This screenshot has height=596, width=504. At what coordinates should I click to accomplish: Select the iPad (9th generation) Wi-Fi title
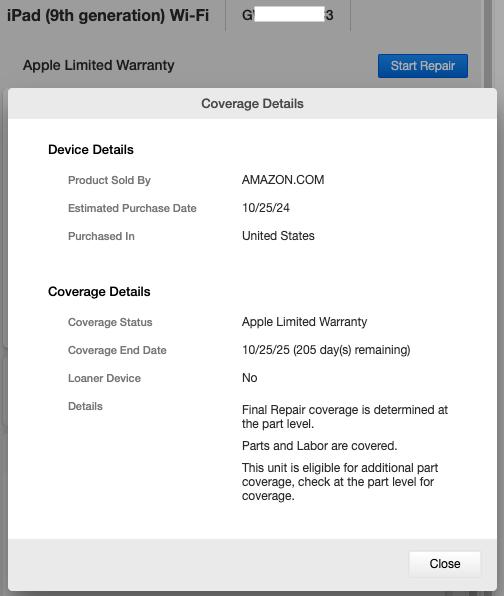pos(108,16)
